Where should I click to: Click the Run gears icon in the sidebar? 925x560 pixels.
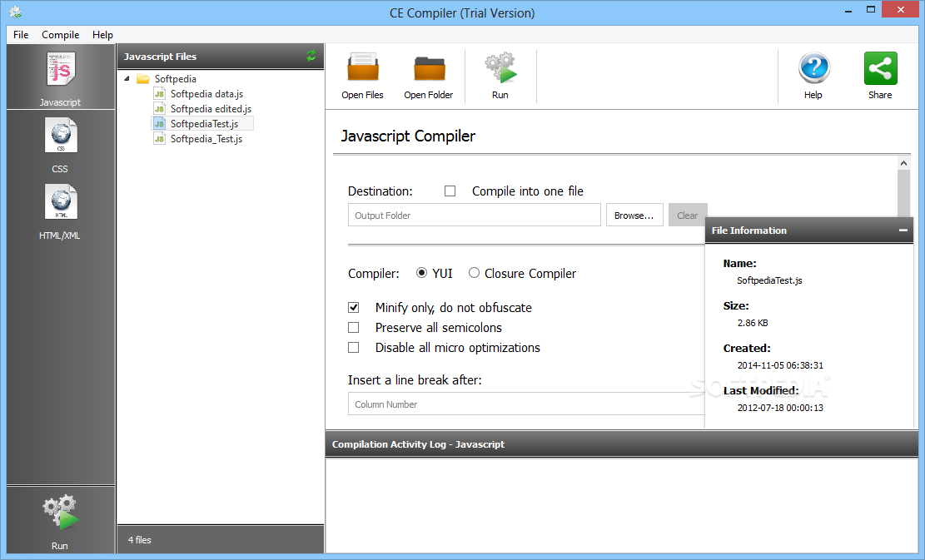tap(61, 513)
